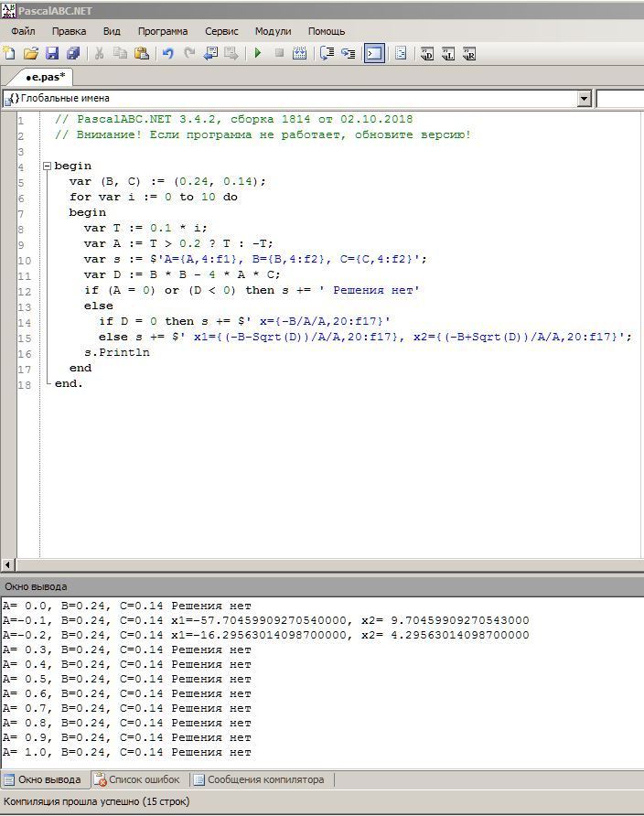
Task: Open the Правка menu
Action: click(x=70, y=31)
